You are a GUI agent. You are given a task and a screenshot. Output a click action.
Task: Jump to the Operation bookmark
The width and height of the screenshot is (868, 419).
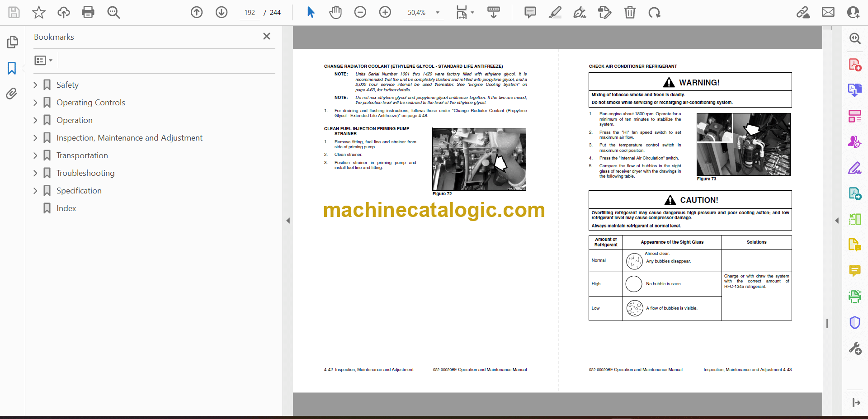pos(75,120)
